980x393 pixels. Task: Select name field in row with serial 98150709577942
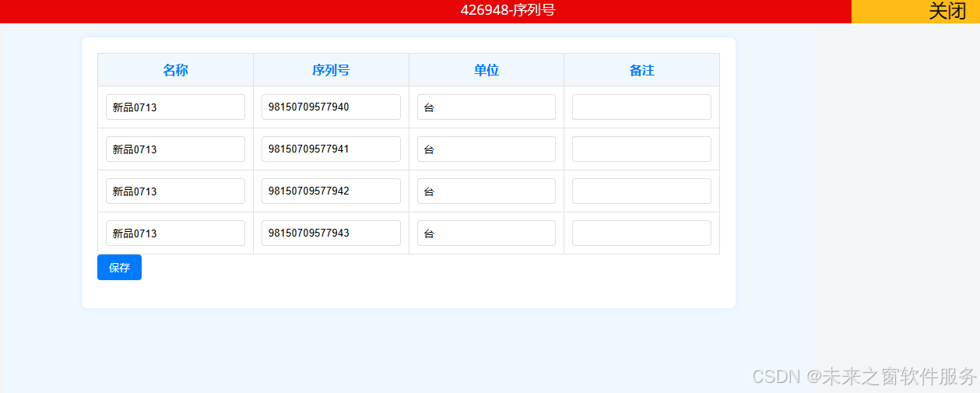(x=175, y=191)
